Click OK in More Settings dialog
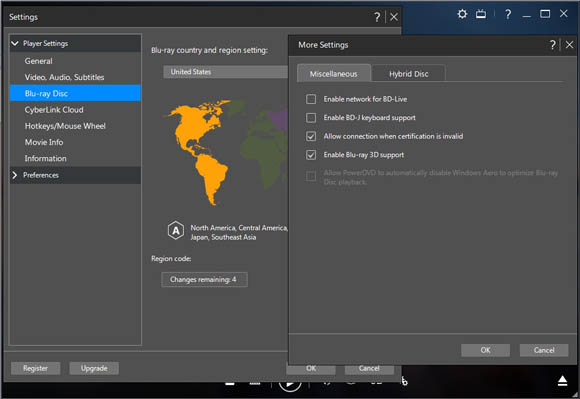The image size is (580, 399). point(485,350)
